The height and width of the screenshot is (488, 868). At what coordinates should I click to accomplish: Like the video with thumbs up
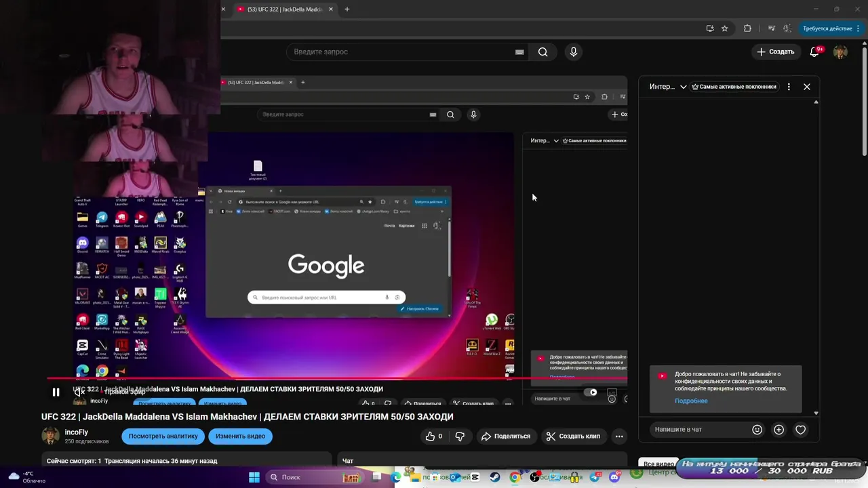click(434, 436)
